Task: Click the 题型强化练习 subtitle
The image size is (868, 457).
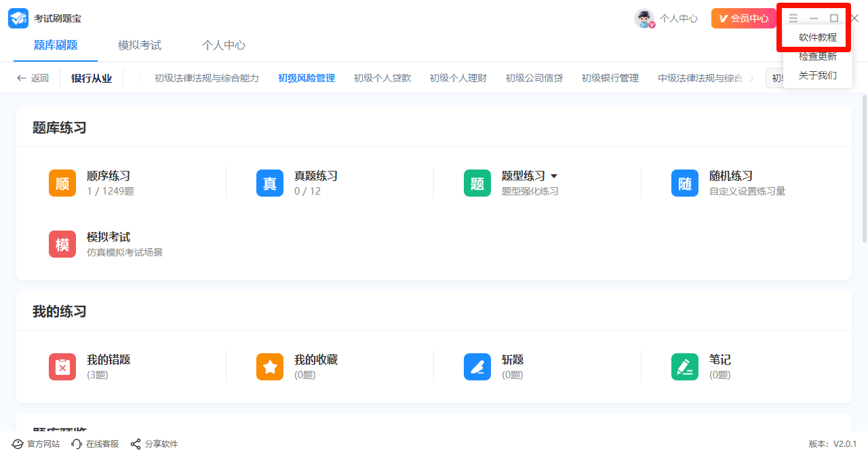Action: pos(530,191)
